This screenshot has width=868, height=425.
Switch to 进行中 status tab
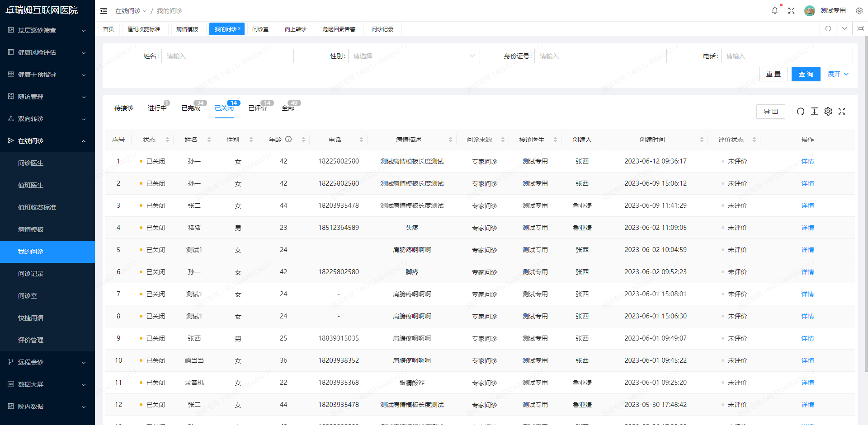(x=157, y=108)
